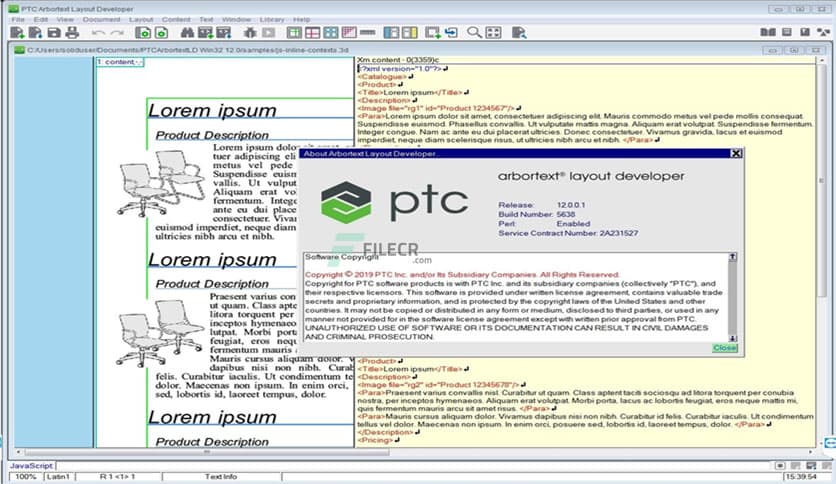The width and height of the screenshot is (836, 484).
Task: Select the '1: content' page tab
Action: (x=120, y=62)
